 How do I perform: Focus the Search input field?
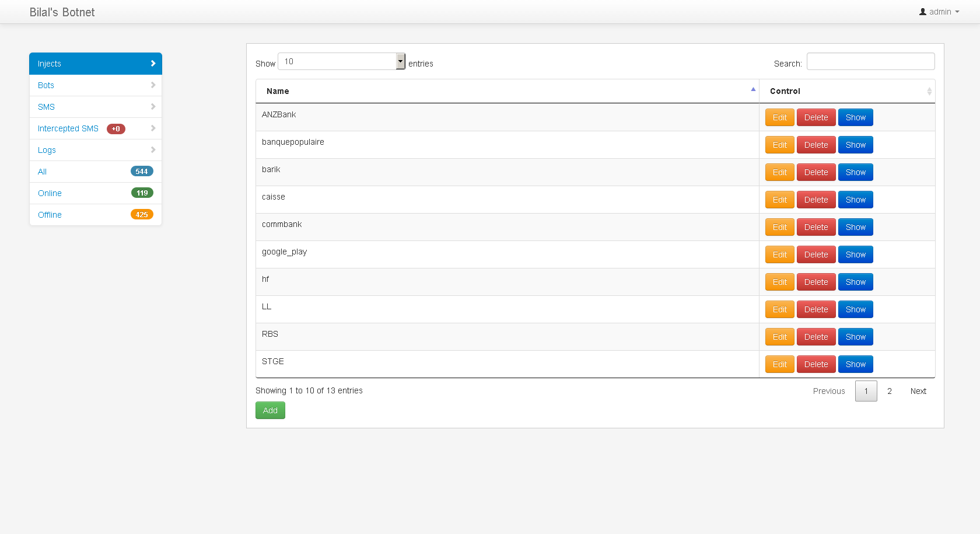pyautogui.click(x=870, y=61)
